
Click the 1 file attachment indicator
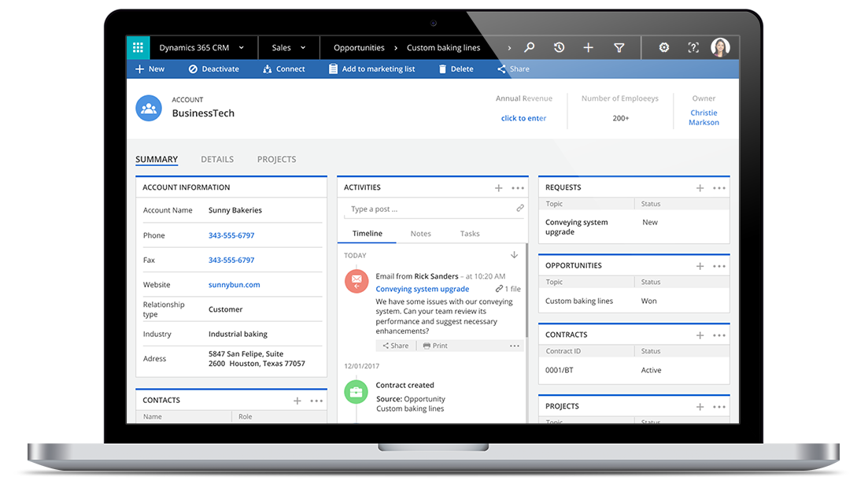pos(508,289)
